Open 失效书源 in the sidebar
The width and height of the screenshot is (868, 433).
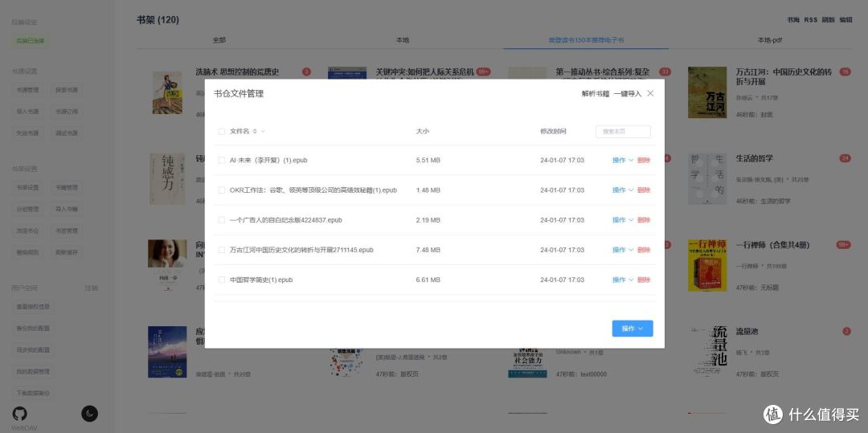(27, 133)
